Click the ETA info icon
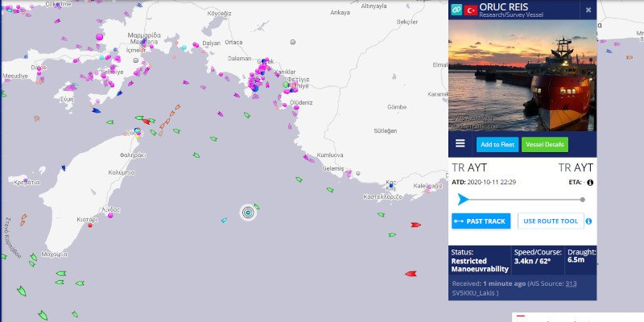Screen dimensions: 644x322 (x=590, y=183)
